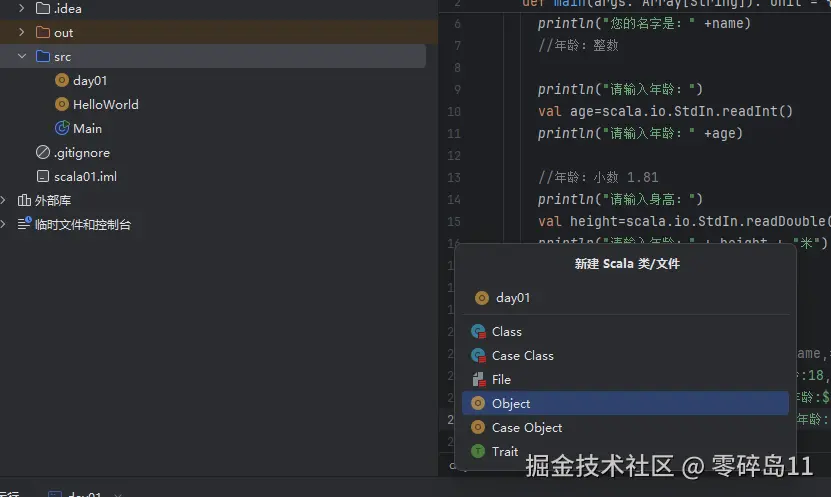Collapse the src folder chevron
The height and width of the screenshot is (497, 831).
coord(22,56)
